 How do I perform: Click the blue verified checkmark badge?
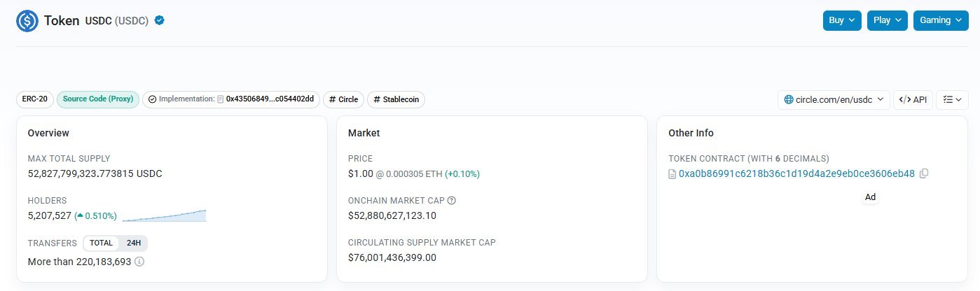(160, 20)
